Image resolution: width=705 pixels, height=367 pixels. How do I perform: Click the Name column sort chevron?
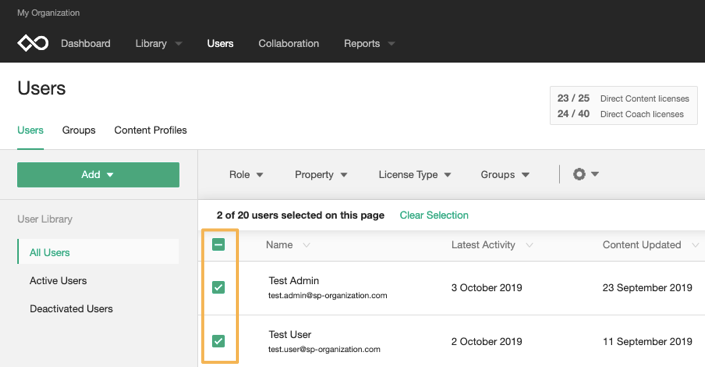pyautogui.click(x=306, y=245)
